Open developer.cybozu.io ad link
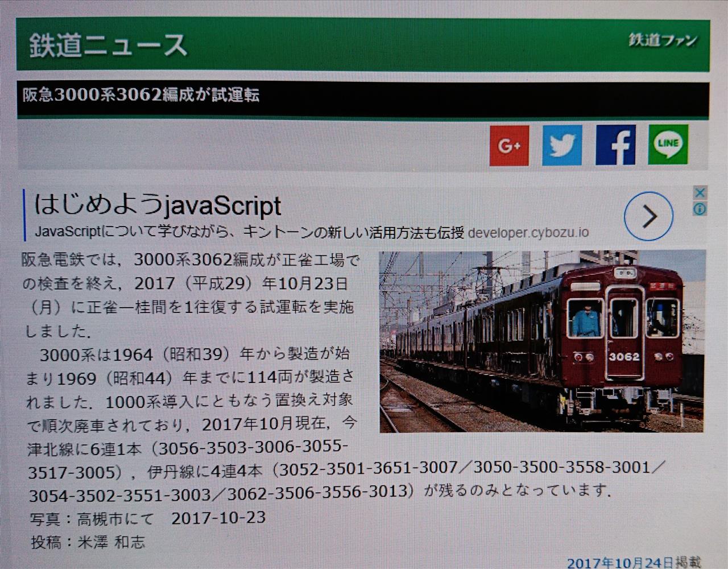This screenshot has height=569, width=728. (x=528, y=233)
